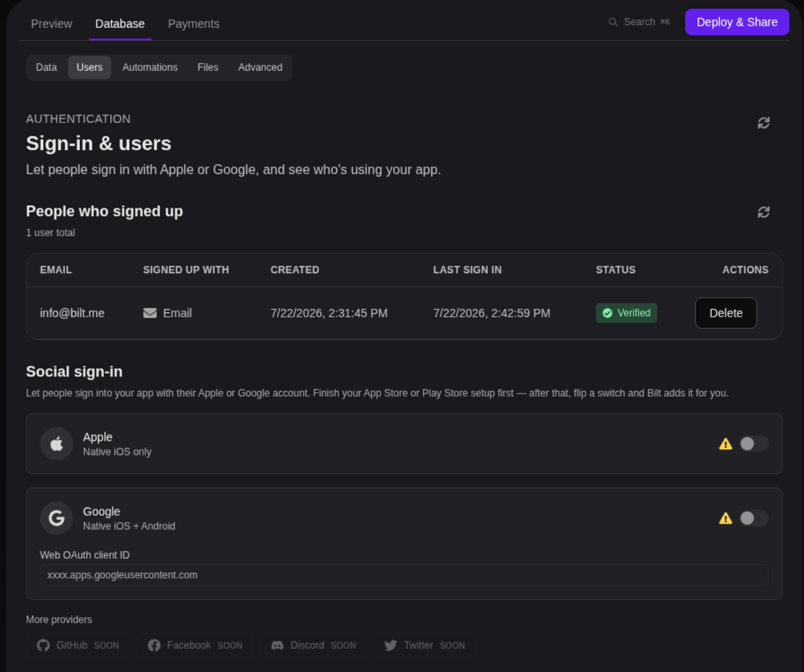Switch to the Payments tab
The image size is (804, 672).
pos(193,24)
